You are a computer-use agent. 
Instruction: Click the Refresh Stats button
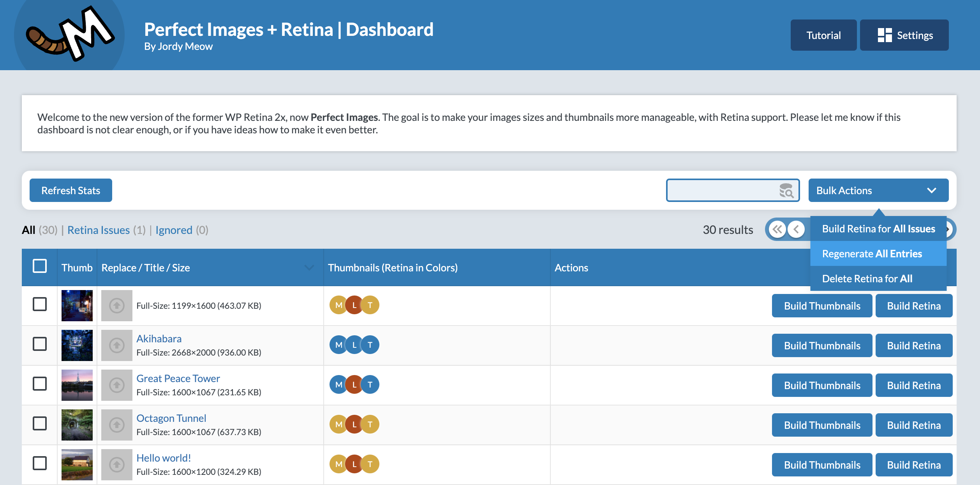pos(71,189)
